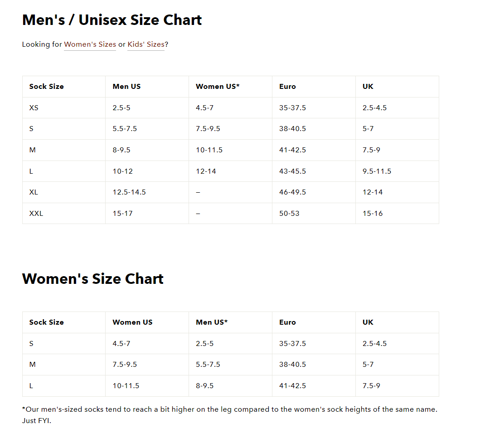Open the Women's Sizes link
This screenshot has height=448, width=480.
pos(90,44)
